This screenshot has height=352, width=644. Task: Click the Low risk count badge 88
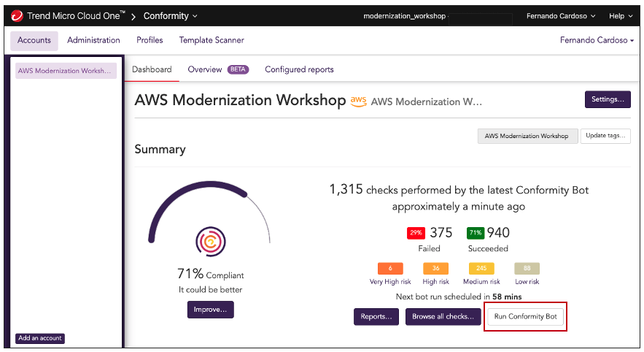tap(527, 268)
